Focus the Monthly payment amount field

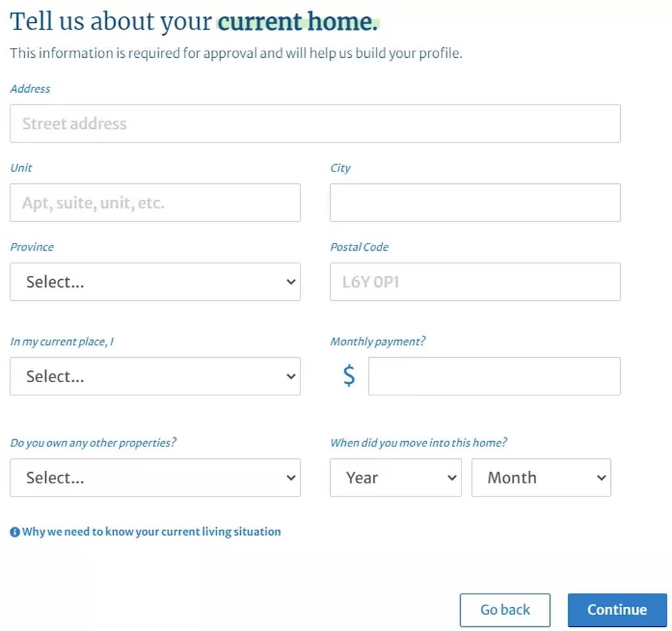pos(495,376)
